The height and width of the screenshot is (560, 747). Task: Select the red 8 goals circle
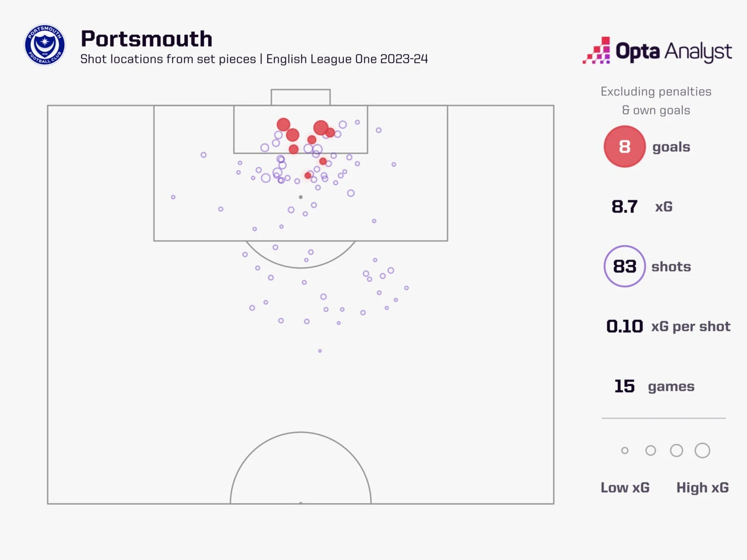pos(624,147)
